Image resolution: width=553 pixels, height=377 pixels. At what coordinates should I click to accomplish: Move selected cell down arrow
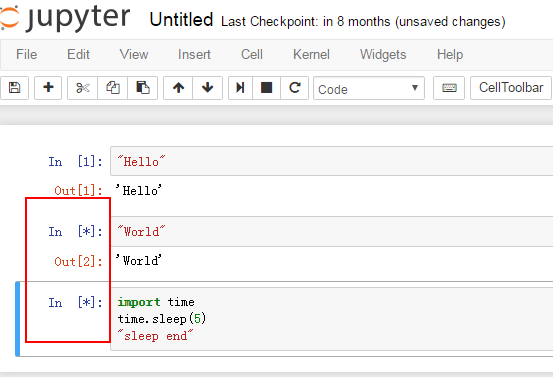tap(207, 88)
